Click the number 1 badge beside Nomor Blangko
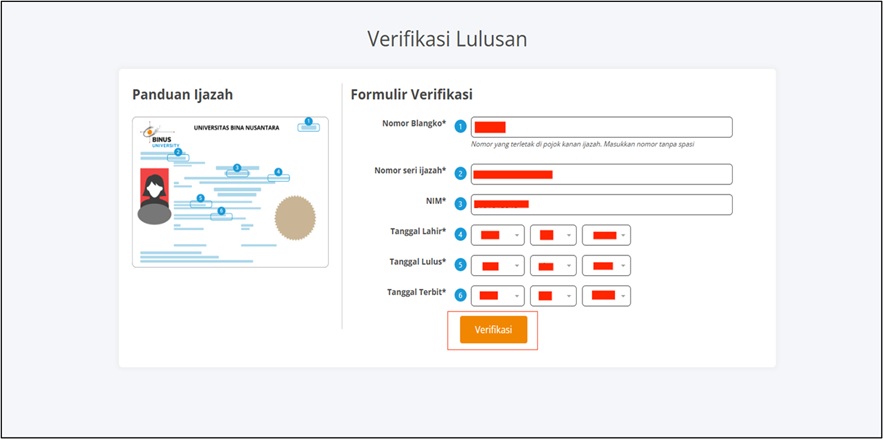This screenshot has width=883, height=439. pyautogui.click(x=460, y=127)
